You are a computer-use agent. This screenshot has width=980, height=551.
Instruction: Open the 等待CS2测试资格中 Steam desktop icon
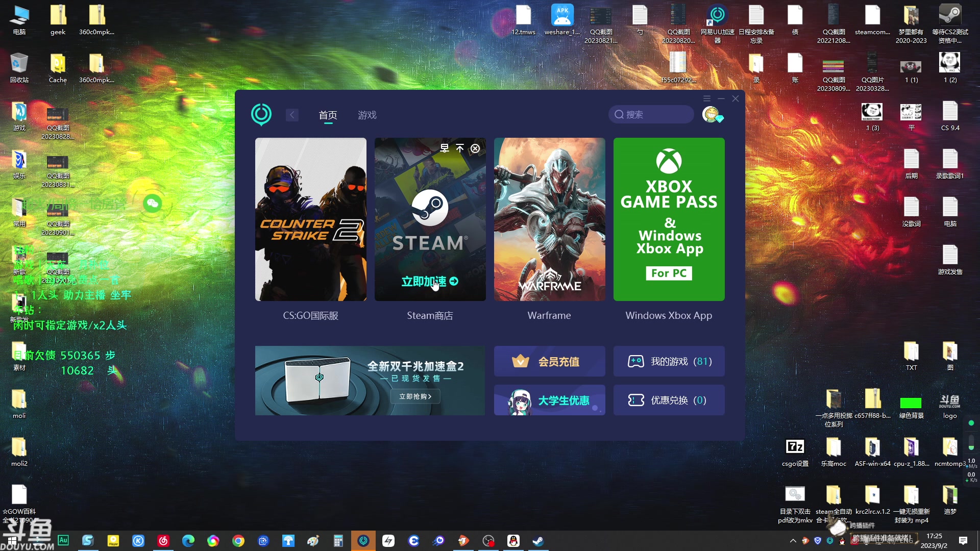[x=950, y=23]
